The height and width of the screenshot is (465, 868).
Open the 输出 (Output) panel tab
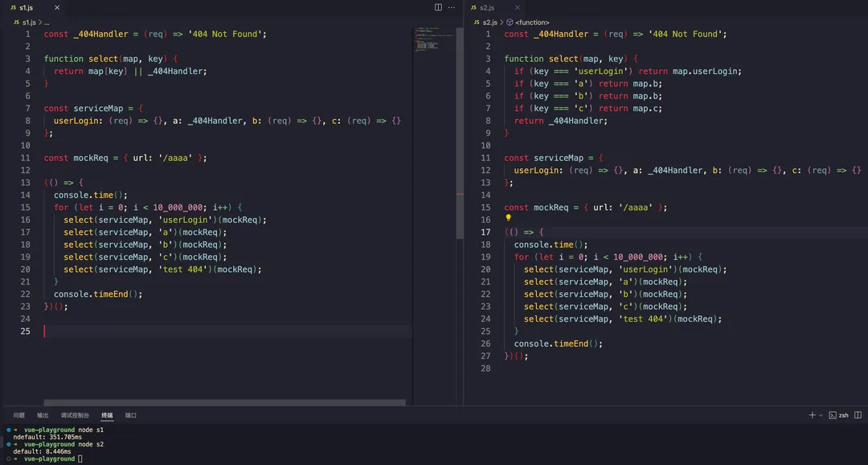tap(43, 415)
